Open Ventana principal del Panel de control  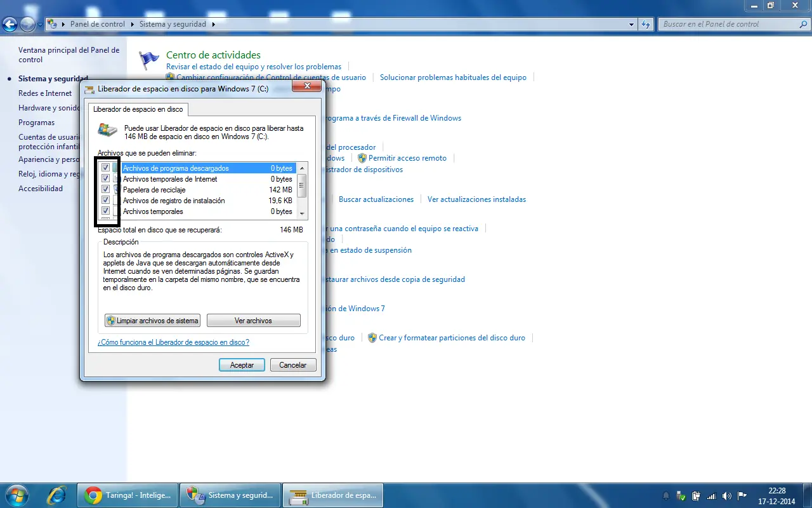tap(69, 55)
